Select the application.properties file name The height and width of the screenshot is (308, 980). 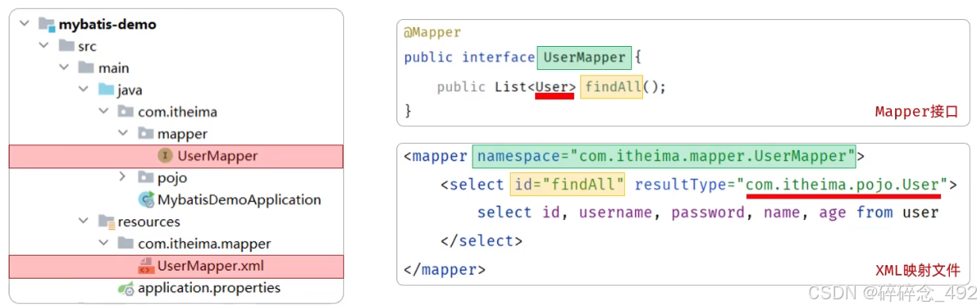(209, 288)
